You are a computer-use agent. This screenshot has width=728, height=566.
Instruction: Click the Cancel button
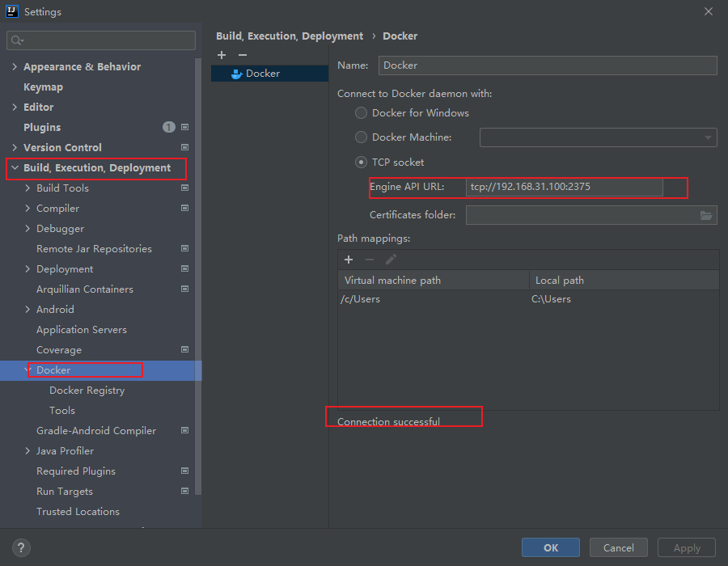pyautogui.click(x=619, y=548)
